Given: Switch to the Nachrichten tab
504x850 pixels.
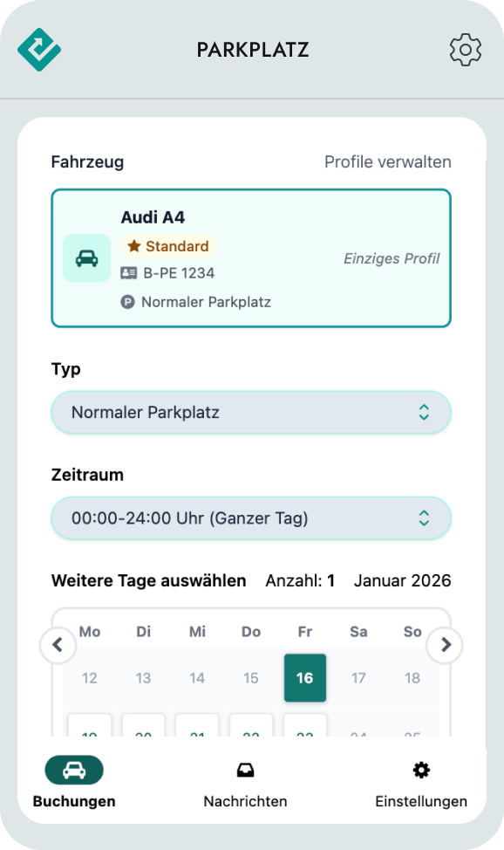Looking at the screenshot, I should pyautogui.click(x=245, y=800).
